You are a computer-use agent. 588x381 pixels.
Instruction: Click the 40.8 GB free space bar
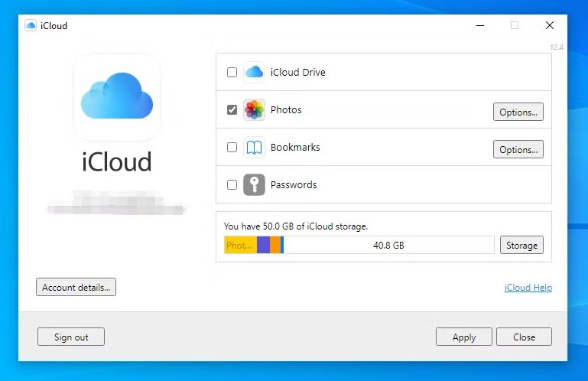[389, 245]
